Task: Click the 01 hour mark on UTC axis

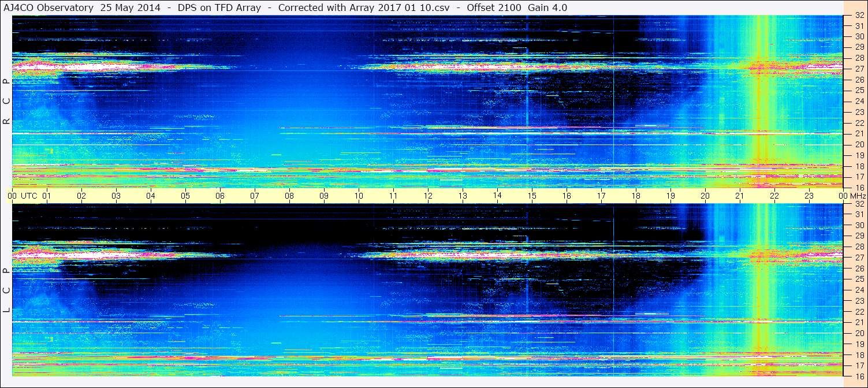Action: pos(47,196)
